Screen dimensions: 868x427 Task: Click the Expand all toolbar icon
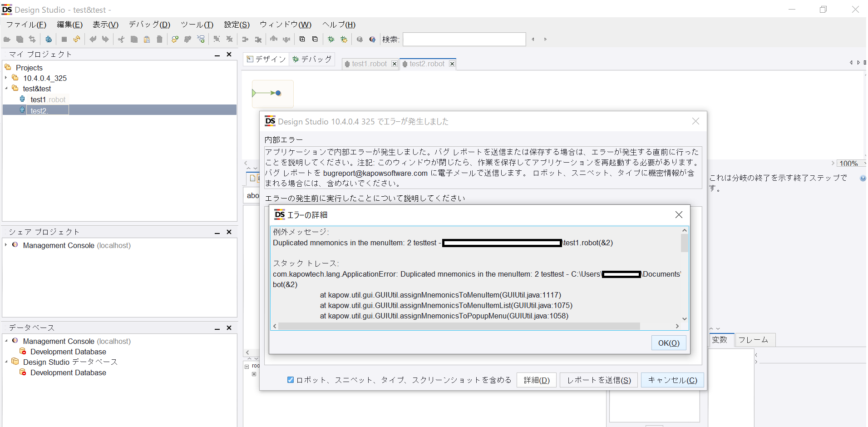tap(302, 40)
